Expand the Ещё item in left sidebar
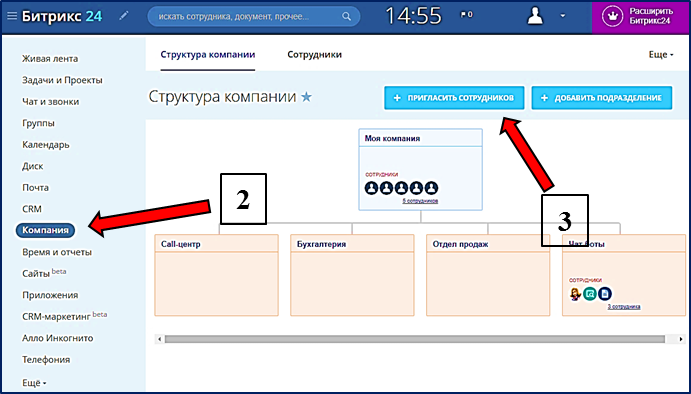The height and width of the screenshot is (394, 691). pyautogui.click(x=34, y=382)
